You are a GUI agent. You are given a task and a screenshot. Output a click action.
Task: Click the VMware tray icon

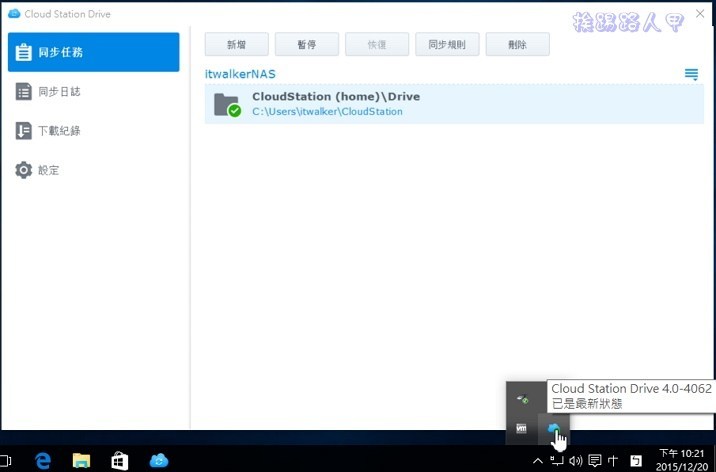click(522, 429)
